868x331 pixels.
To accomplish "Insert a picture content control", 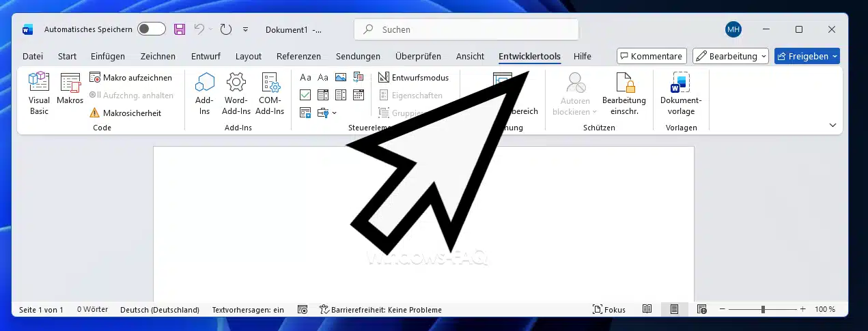I will (x=340, y=77).
